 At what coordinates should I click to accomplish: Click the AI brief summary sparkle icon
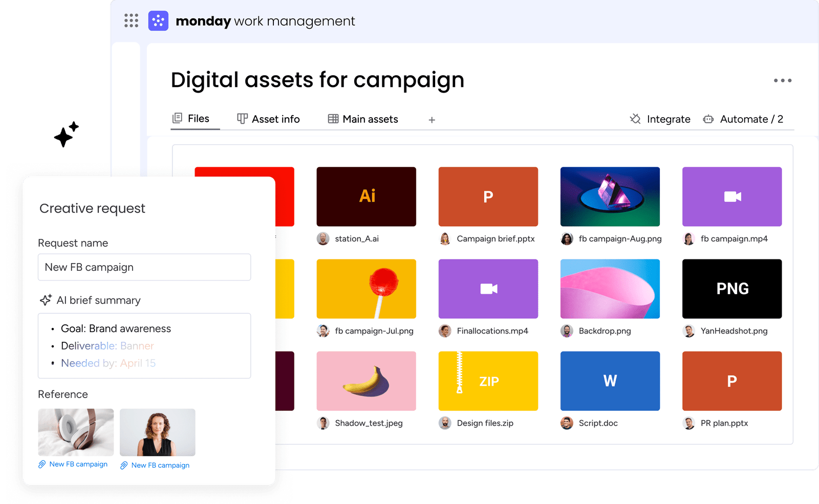[46, 300]
